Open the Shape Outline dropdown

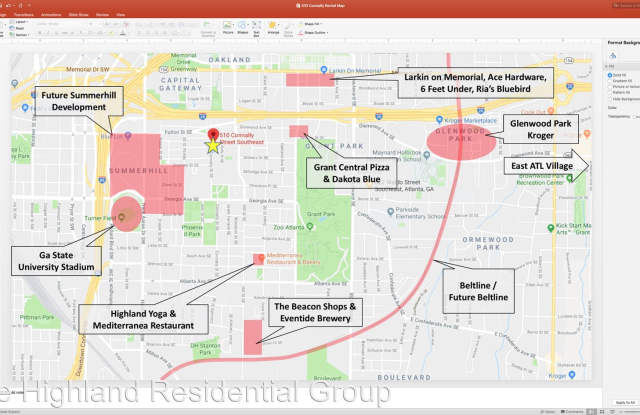pyautogui.click(x=313, y=33)
